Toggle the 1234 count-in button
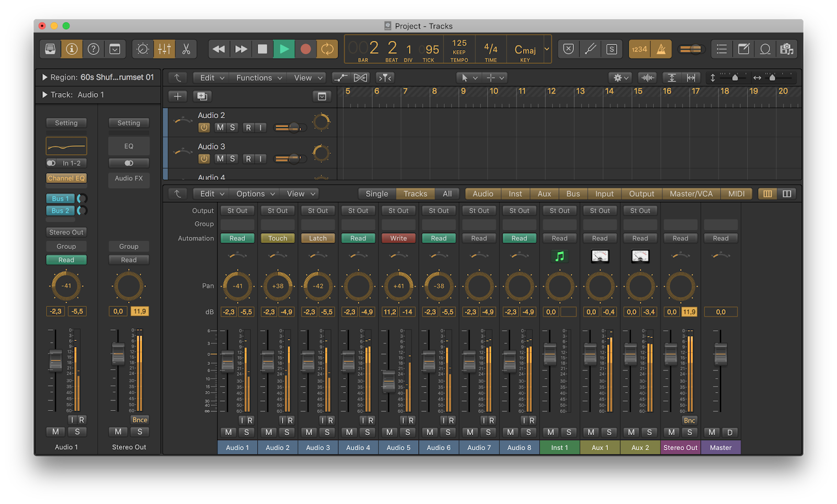The height and width of the screenshot is (504, 837). point(639,49)
